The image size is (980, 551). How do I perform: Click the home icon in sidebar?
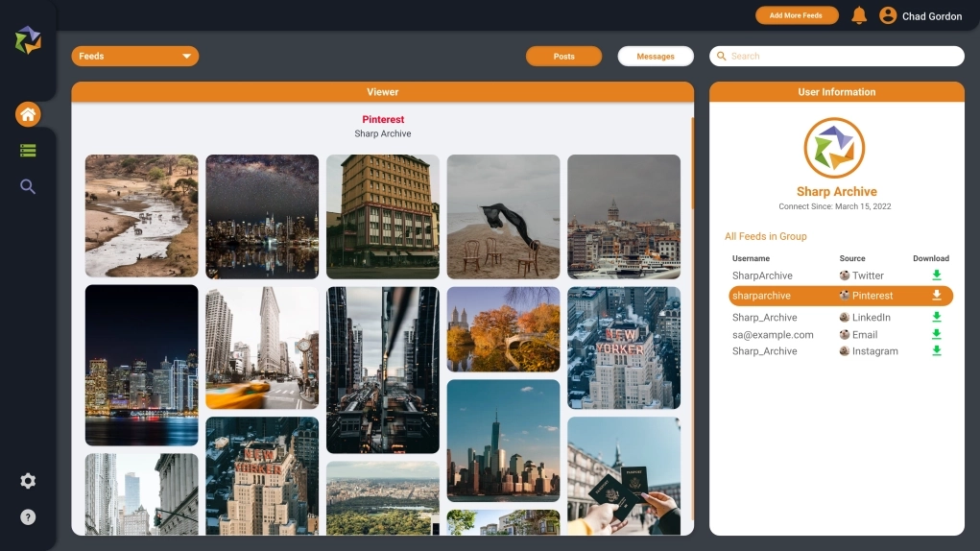pyautogui.click(x=28, y=115)
